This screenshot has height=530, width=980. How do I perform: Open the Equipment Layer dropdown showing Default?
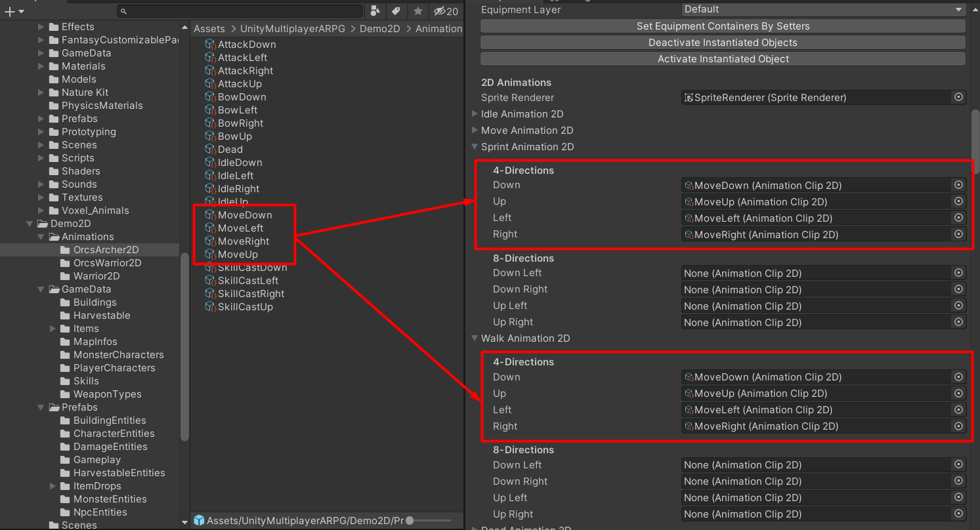820,9
